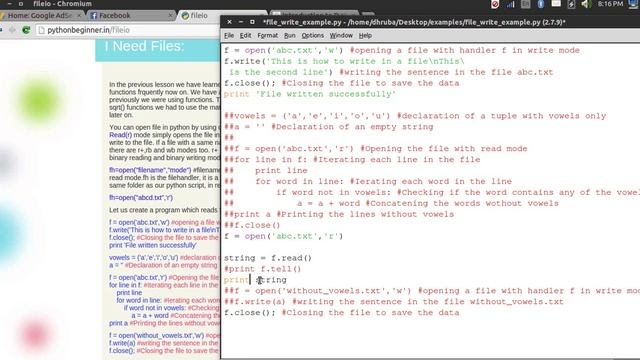The width and height of the screenshot is (640, 360).
Task: Click the print 'File written successfully' line in IDLE
Action: pos(310,94)
